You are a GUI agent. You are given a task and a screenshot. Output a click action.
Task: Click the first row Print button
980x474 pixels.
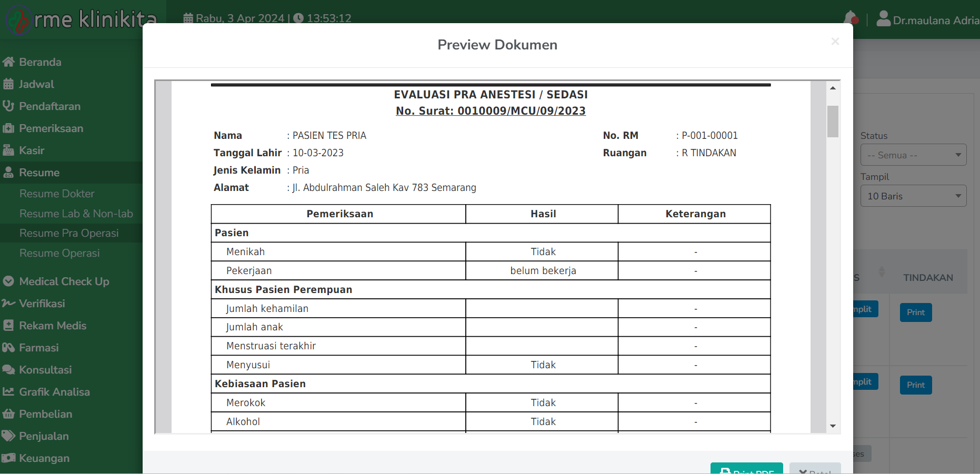point(915,312)
